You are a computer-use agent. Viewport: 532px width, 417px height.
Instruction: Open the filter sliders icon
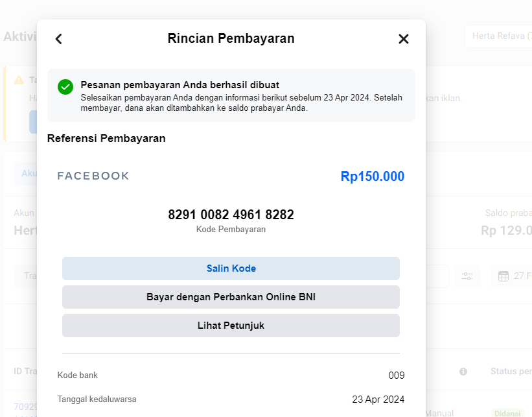click(x=467, y=276)
